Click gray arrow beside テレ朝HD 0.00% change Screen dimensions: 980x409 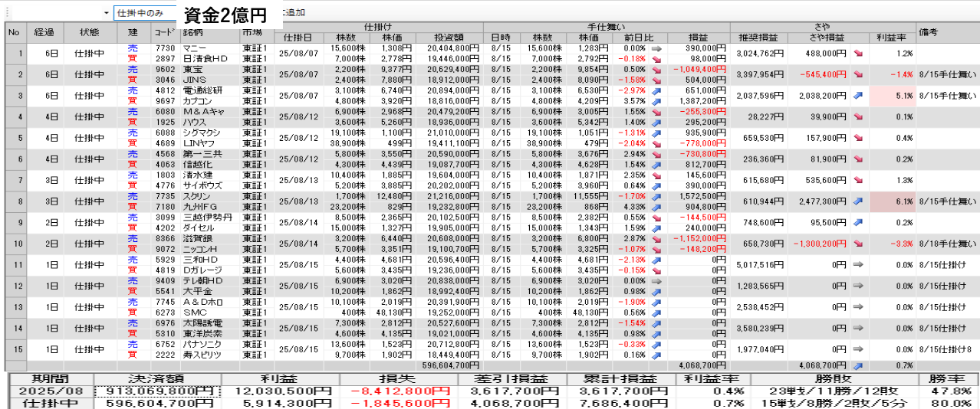pyautogui.click(x=656, y=281)
